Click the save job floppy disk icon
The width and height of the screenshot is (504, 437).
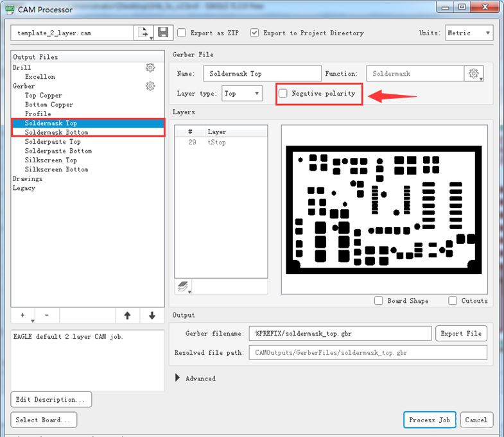[162, 33]
